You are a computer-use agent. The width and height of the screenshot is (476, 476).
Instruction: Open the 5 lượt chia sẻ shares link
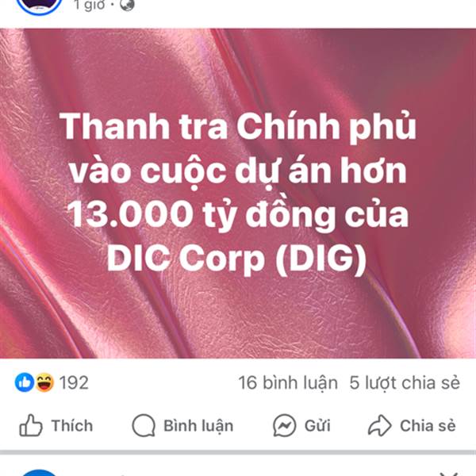point(405,382)
